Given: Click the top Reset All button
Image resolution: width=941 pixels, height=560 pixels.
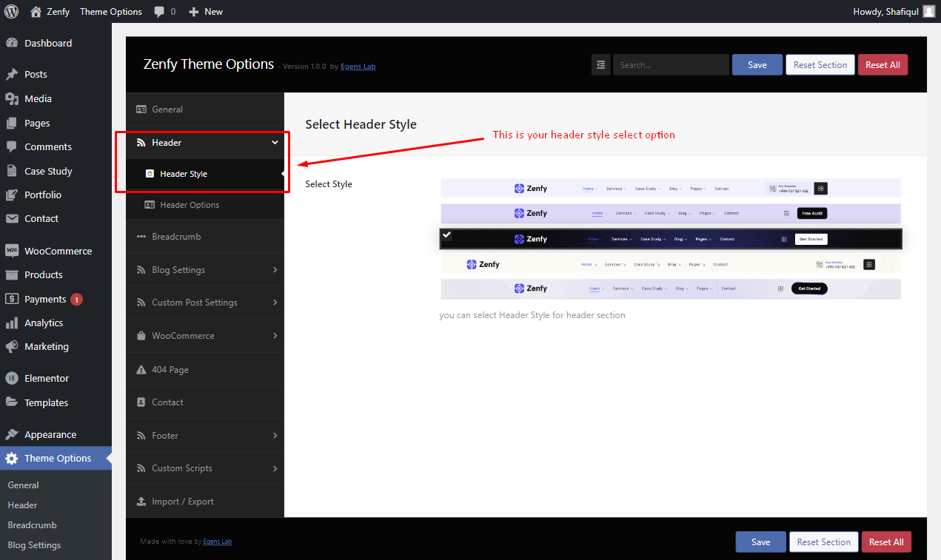Looking at the screenshot, I should tap(883, 65).
